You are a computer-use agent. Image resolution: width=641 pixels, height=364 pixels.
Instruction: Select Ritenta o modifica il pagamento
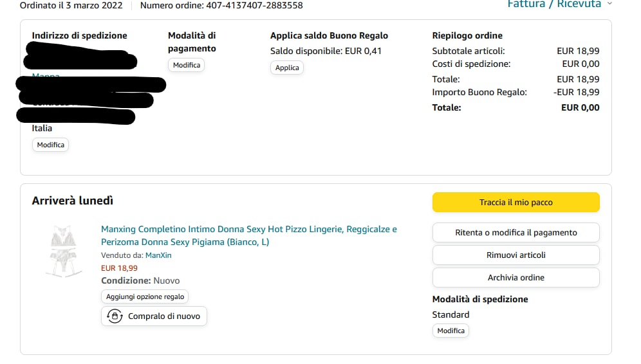[516, 232]
